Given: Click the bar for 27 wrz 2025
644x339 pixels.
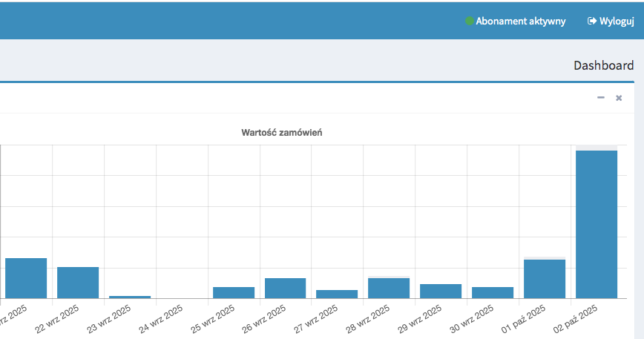Looking at the screenshot, I should (x=337, y=294).
